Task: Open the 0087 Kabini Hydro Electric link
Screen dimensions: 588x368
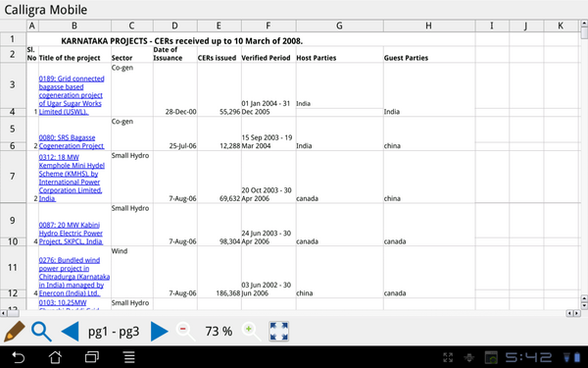Action: click(71, 234)
